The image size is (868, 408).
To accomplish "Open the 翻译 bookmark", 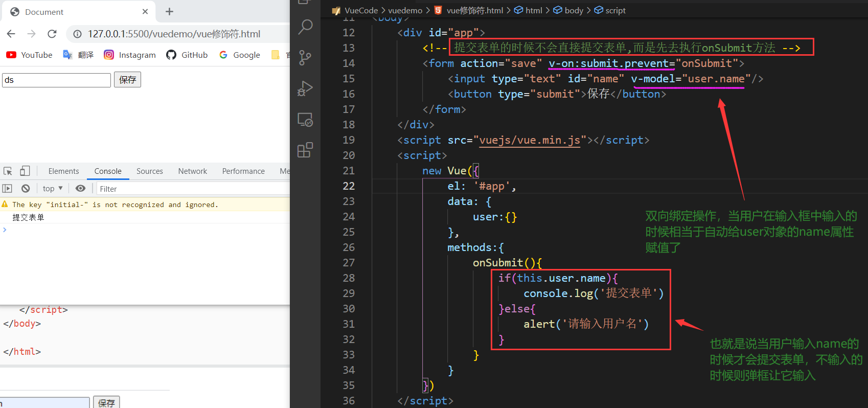I will click(78, 55).
